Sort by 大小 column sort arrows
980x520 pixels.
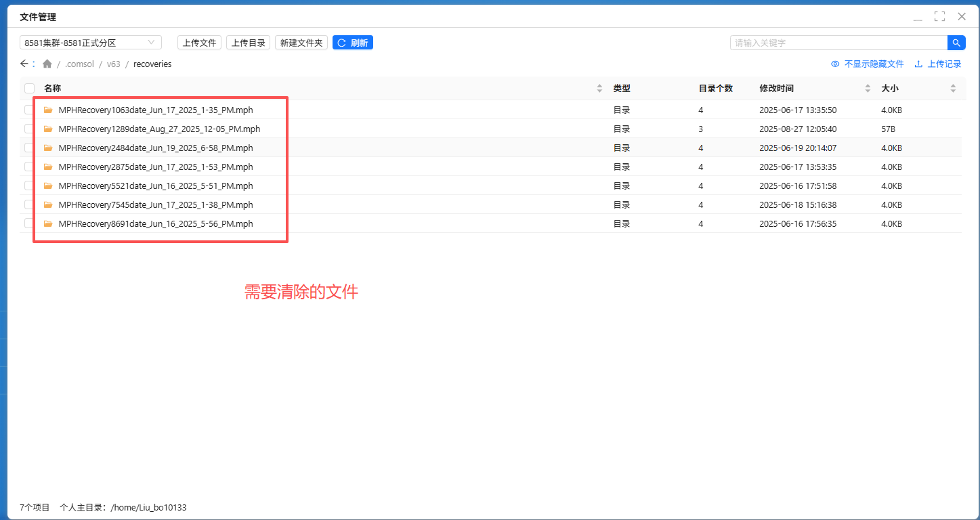[953, 88]
